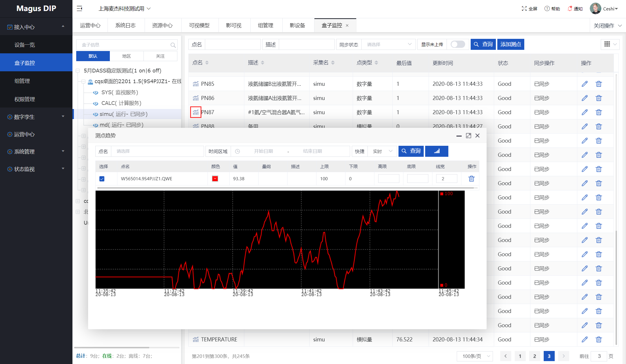Switch to the 资源中心 tab

(x=162, y=26)
